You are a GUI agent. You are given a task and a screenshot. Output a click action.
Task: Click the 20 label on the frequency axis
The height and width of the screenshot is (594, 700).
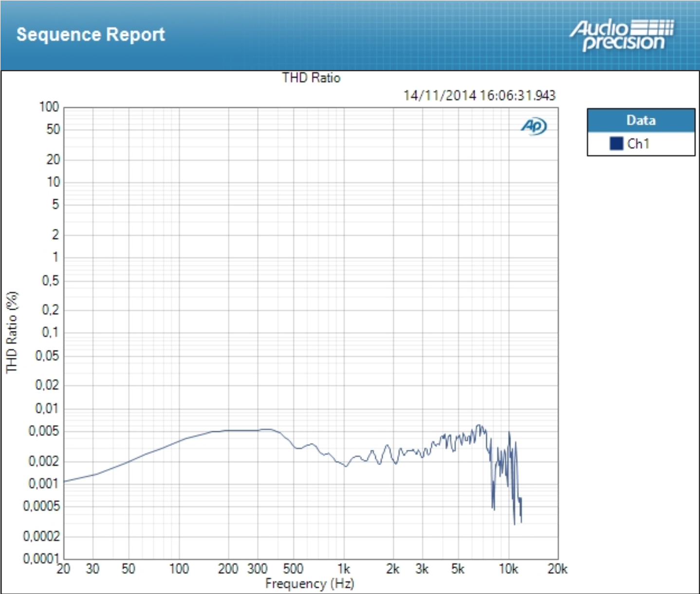[64, 569]
